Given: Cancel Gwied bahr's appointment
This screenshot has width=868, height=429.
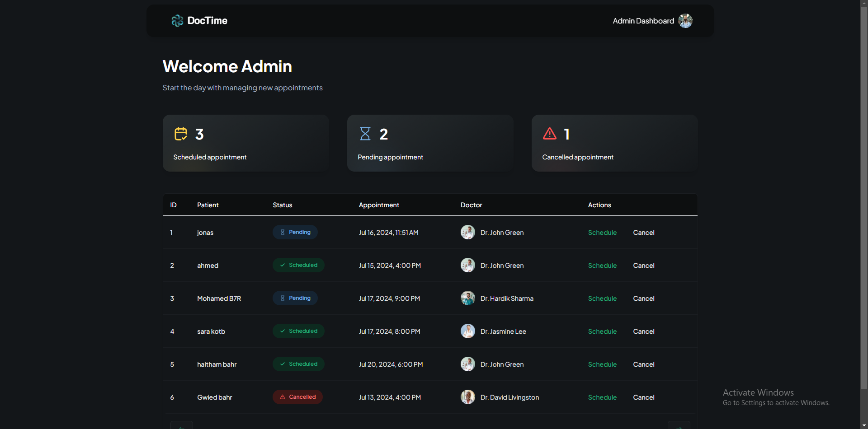Looking at the screenshot, I should (x=644, y=397).
